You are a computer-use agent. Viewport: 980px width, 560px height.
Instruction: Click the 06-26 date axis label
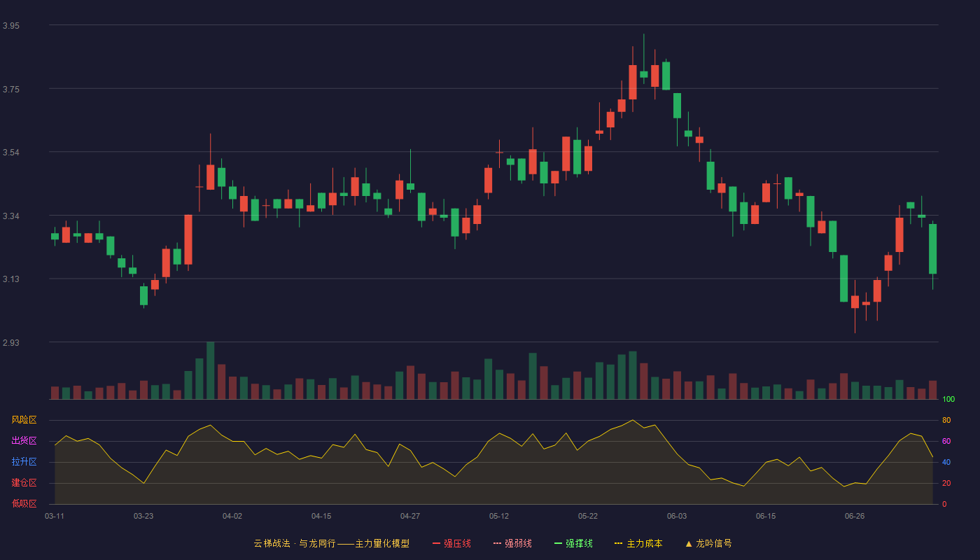tap(855, 516)
